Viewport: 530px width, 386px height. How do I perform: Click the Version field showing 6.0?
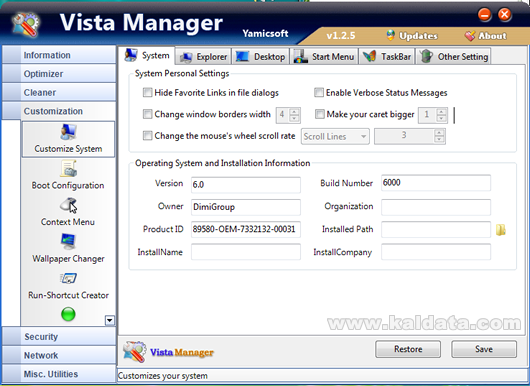click(x=246, y=185)
